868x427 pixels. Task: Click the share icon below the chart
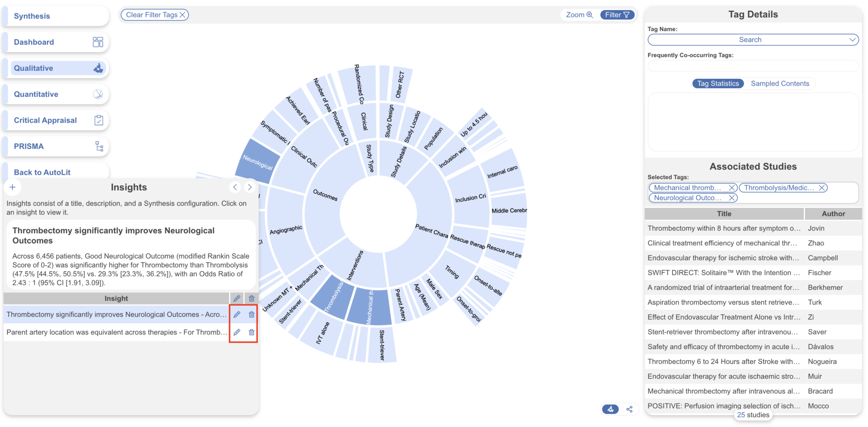coord(629,409)
